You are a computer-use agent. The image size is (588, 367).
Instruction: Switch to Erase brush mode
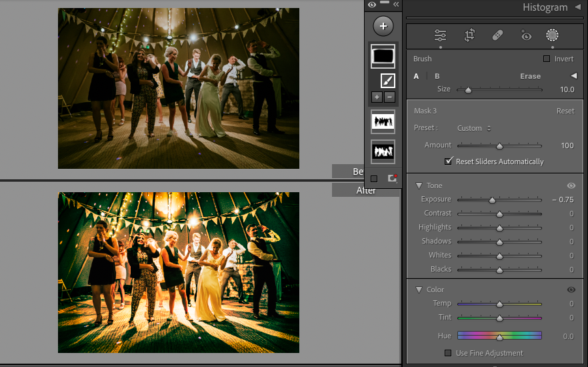(x=530, y=76)
